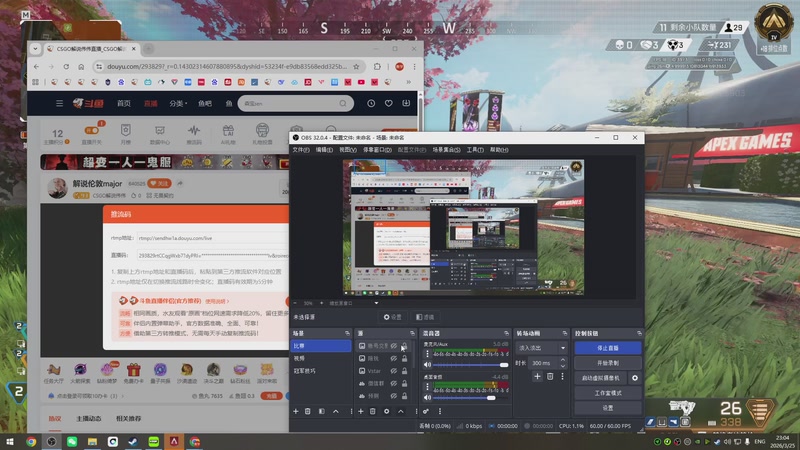Move selected source up in Sources panel
Viewport: 800px width, 450px height.
point(401,411)
